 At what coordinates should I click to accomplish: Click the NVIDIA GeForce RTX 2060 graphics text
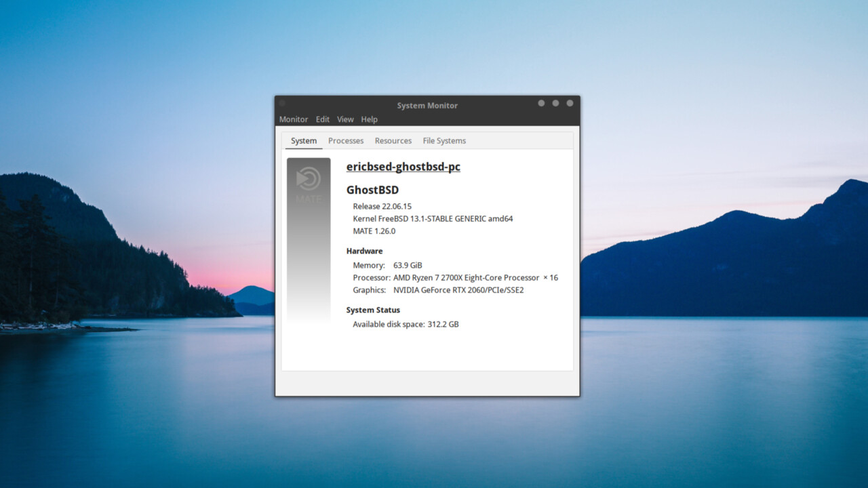pyautogui.click(x=458, y=290)
